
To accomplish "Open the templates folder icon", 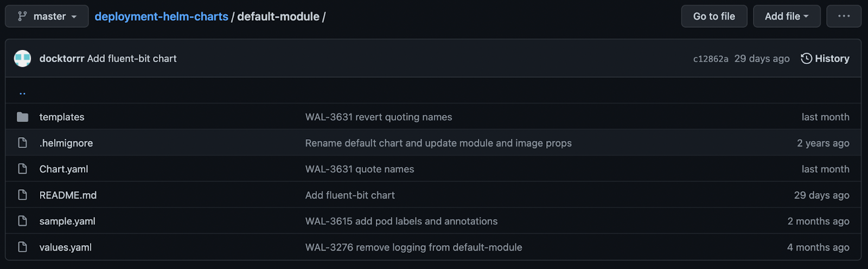I will 22,117.
